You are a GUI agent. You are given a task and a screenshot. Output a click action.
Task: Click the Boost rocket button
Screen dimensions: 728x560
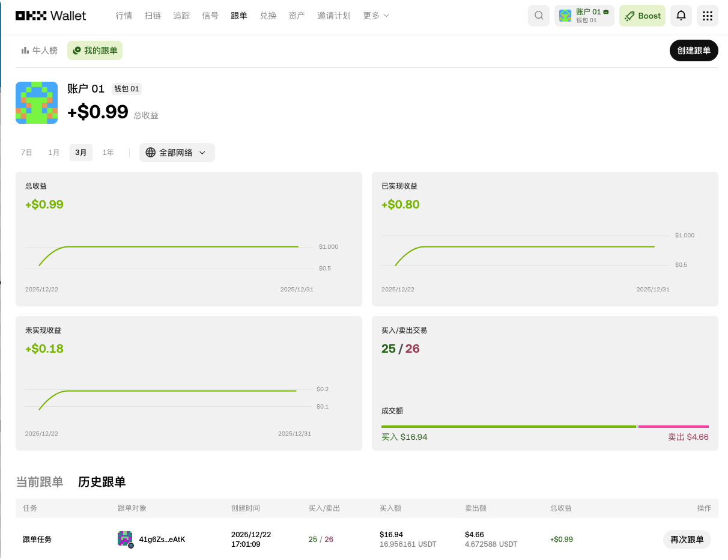coord(643,16)
